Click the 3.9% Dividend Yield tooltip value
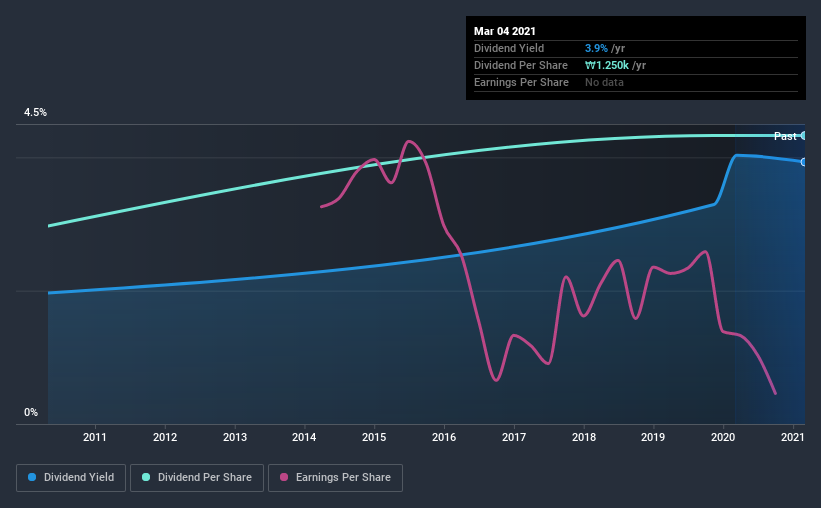Image resolution: width=821 pixels, height=508 pixels. 596,48
